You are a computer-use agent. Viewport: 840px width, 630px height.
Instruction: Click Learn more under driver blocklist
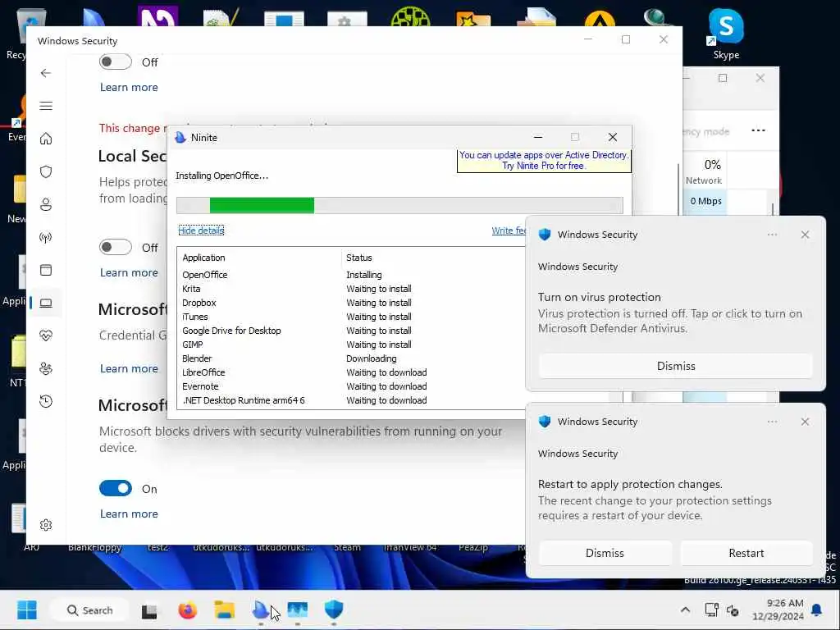coord(129,514)
